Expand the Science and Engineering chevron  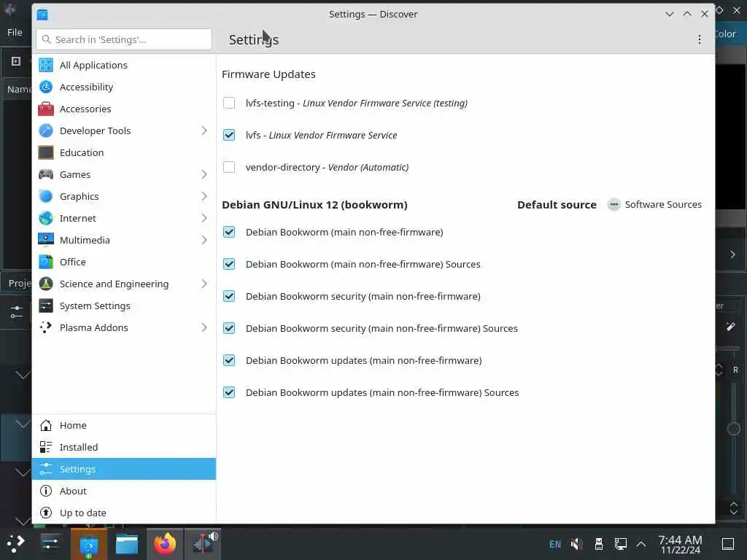[x=204, y=284]
